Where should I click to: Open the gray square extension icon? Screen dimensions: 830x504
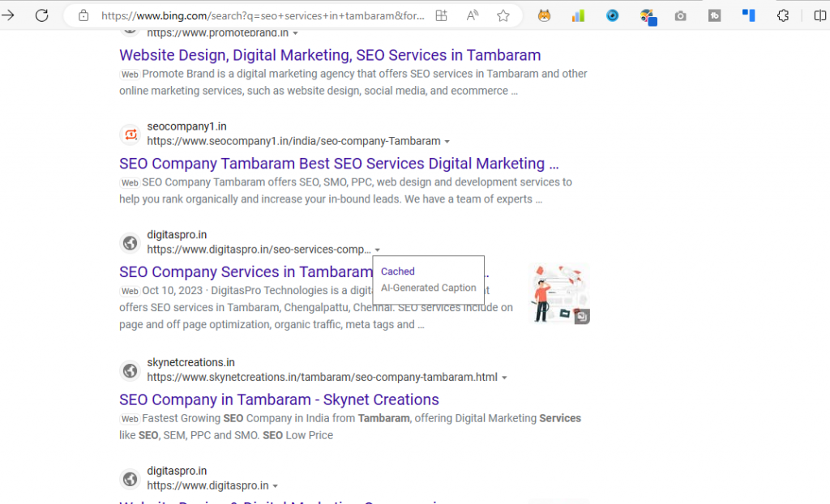(715, 15)
